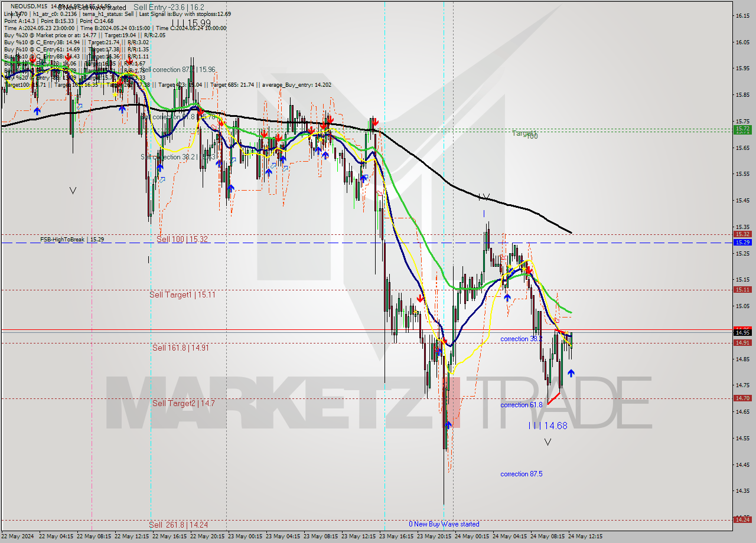This screenshot has height=543, width=756.
Task: Click the '24 May 12:15' time axis label
Action: tap(586, 537)
